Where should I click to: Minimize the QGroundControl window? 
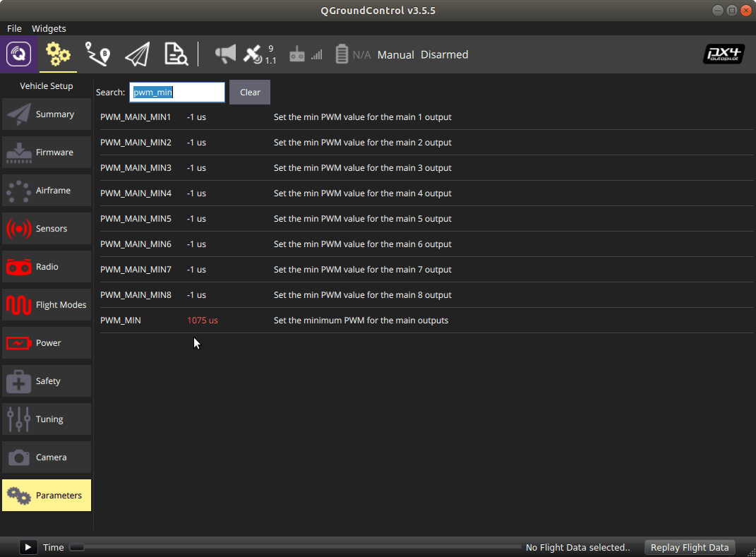pyautogui.click(x=717, y=10)
